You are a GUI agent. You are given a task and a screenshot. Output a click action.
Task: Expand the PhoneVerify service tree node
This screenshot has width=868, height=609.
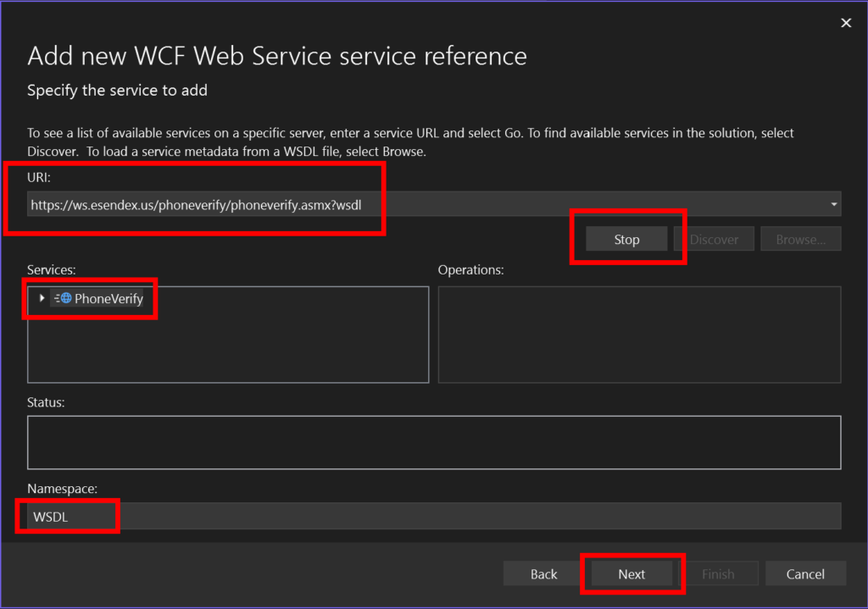tap(42, 298)
